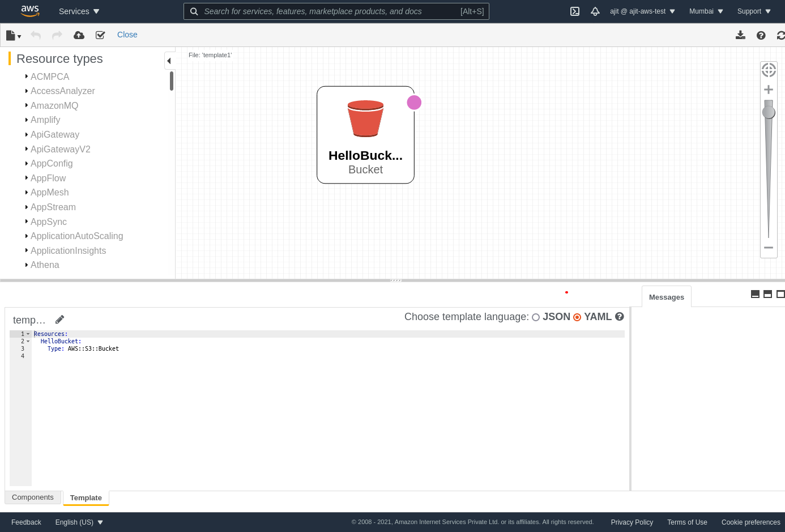Click the pink connector dot on HelloBucket
Viewport: 785px width, 532px height.
(x=414, y=103)
